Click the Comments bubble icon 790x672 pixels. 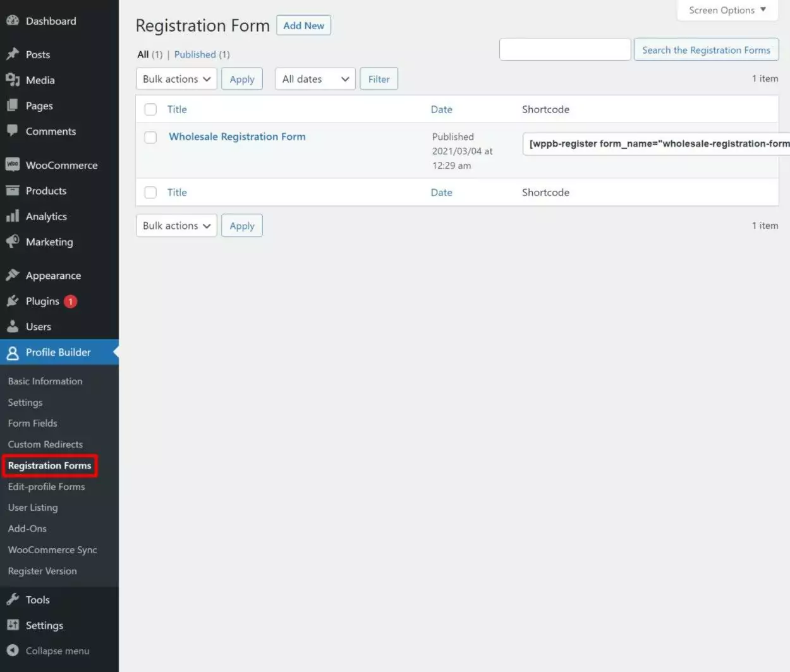[x=13, y=131]
